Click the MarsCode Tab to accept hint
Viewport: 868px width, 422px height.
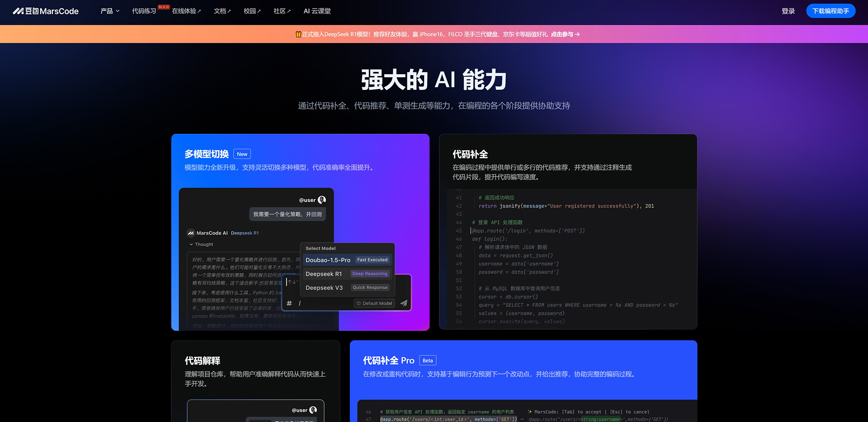coord(588,412)
